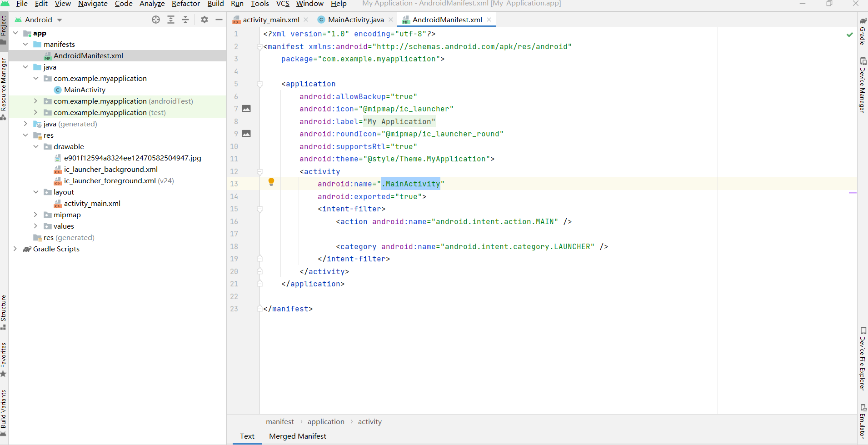Image resolution: width=868 pixels, height=445 pixels.
Task: Hide the Project panel with minus icon
Action: 219,20
